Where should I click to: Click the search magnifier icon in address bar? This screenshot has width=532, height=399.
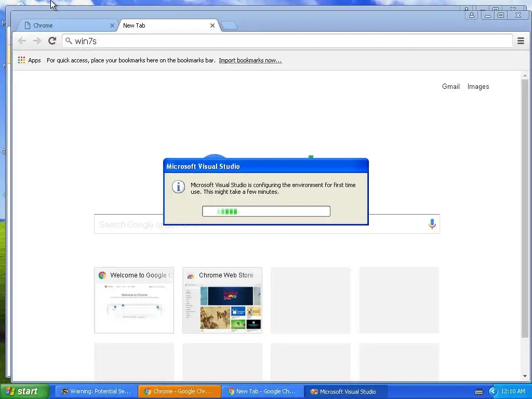pyautogui.click(x=69, y=41)
